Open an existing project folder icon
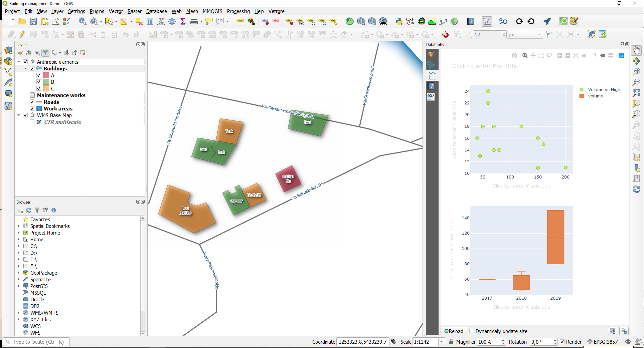The width and height of the screenshot is (644, 348). (x=22, y=22)
